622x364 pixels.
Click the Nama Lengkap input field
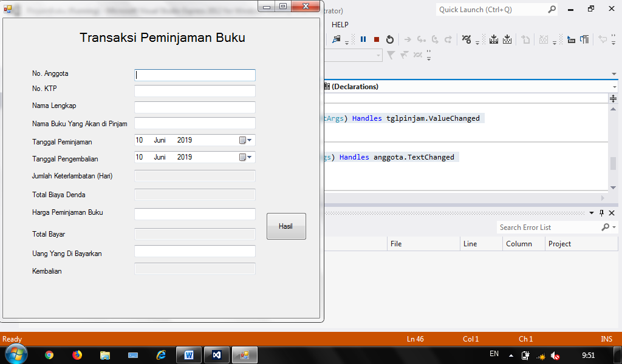coord(194,107)
